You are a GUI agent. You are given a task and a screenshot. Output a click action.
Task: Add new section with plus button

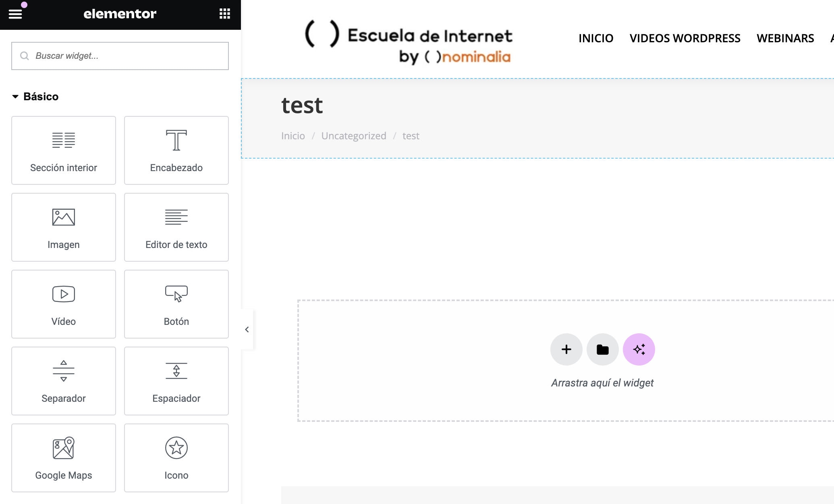pyautogui.click(x=566, y=349)
